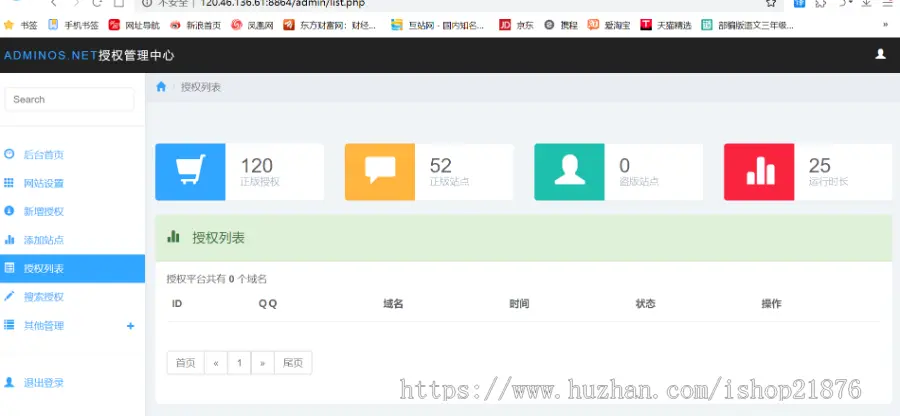
Task: Open the 凤凰网 bookmark
Action: tap(253, 25)
